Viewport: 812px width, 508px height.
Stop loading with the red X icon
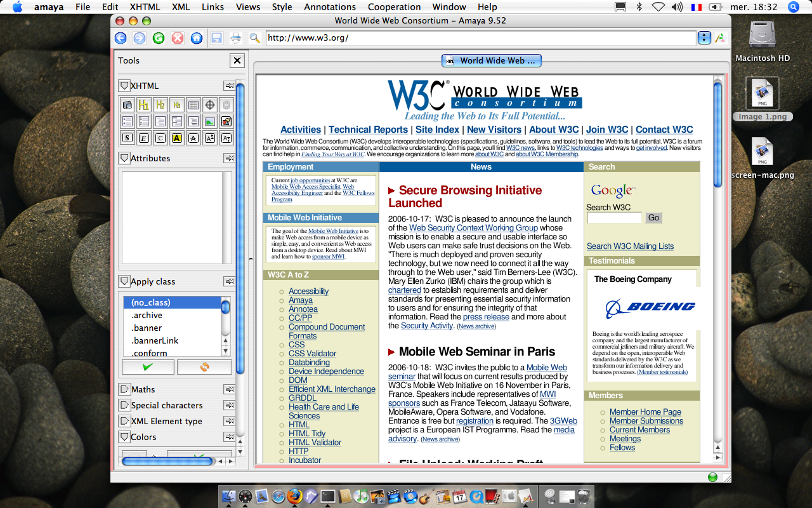tap(178, 38)
